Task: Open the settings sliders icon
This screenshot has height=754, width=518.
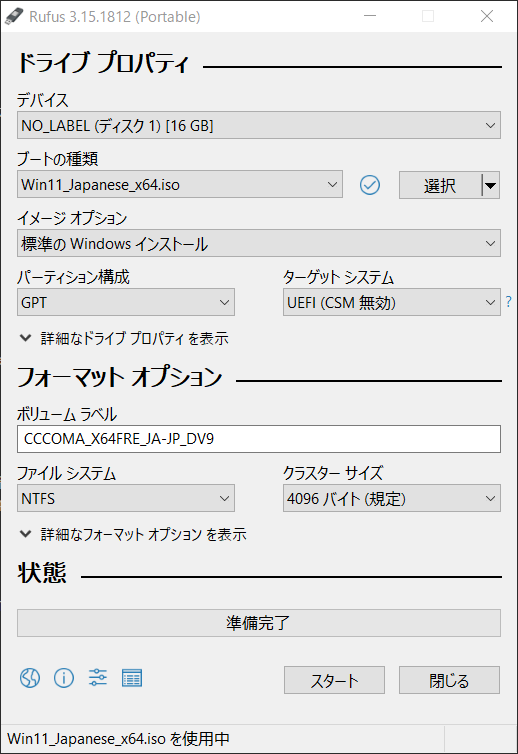Action: pos(98,678)
